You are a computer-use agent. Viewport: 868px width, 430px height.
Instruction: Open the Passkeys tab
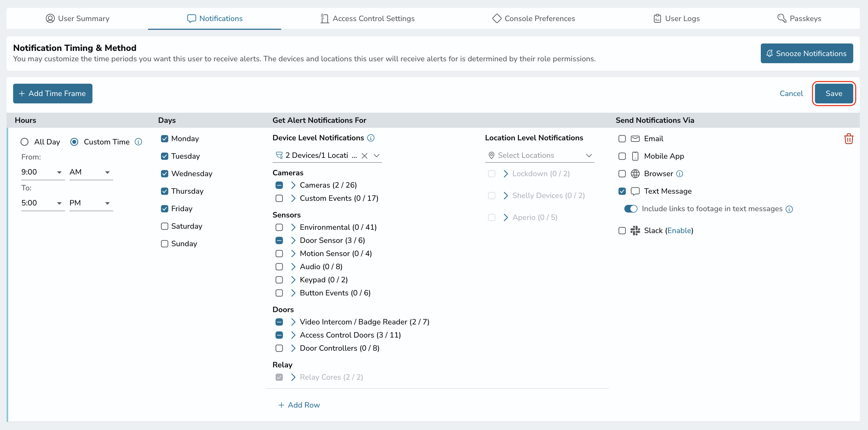pos(799,18)
